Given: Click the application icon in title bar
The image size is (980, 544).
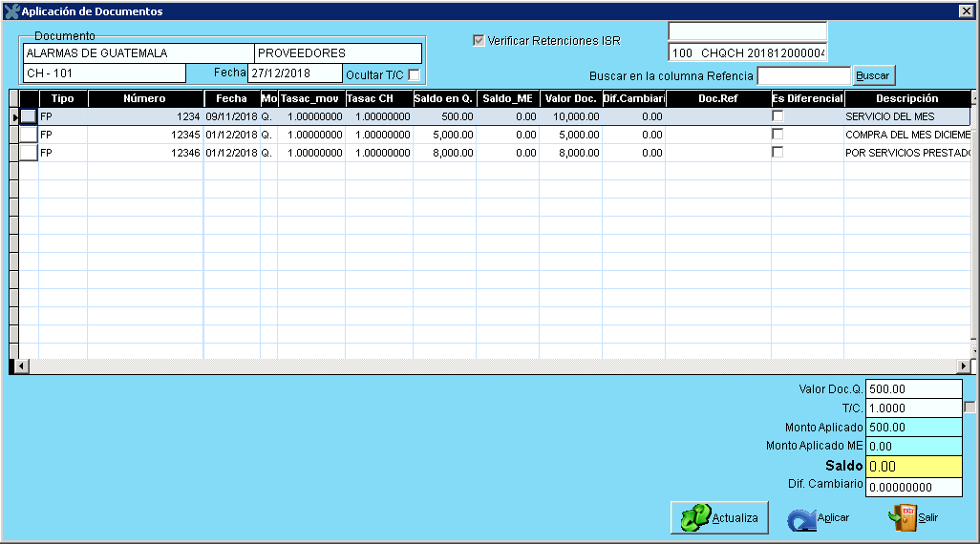Looking at the screenshot, I should coord(11,11).
